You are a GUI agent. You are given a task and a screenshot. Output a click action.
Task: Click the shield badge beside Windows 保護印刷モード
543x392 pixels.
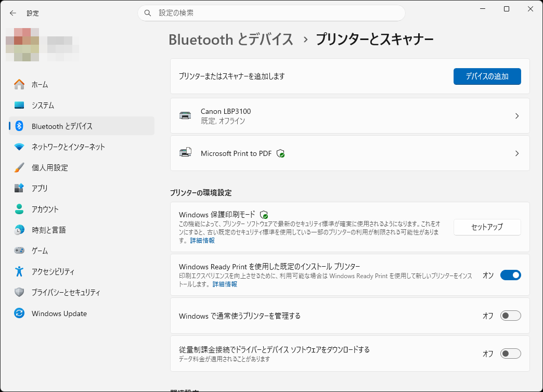tap(264, 215)
